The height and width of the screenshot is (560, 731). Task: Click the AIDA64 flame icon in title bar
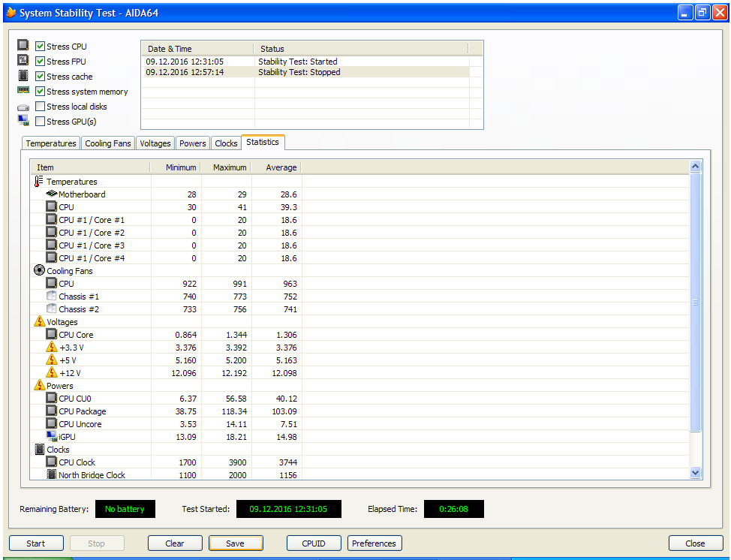point(11,12)
